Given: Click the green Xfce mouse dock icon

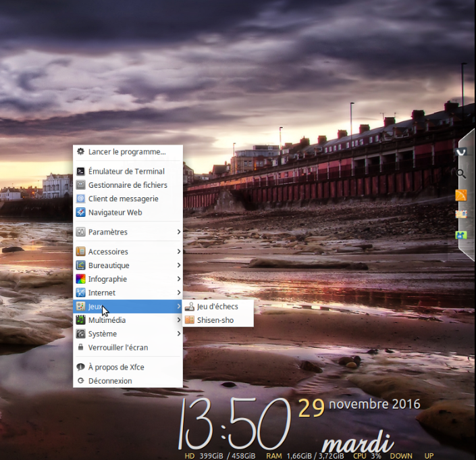Looking at the screenshot, I should [x=461, y=234].
